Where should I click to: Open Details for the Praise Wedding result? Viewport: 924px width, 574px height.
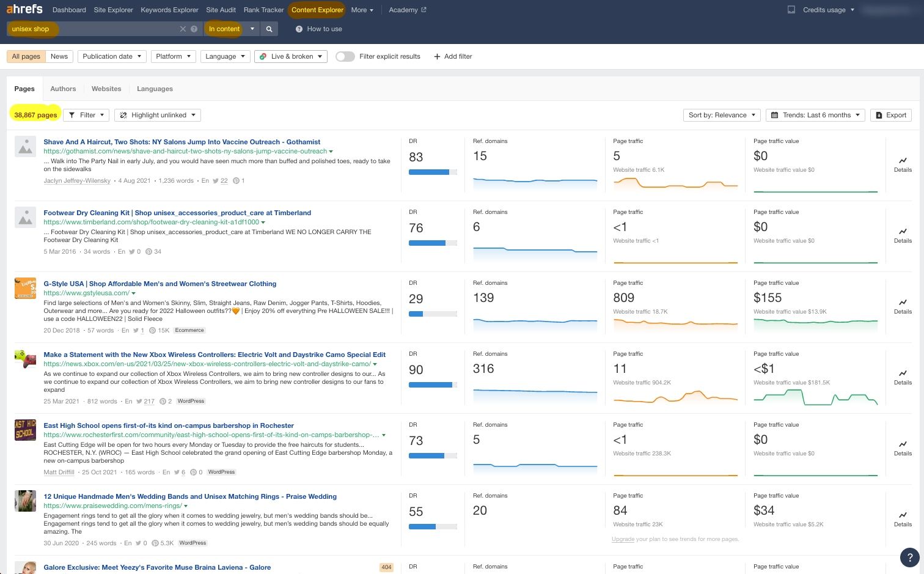pyautogui.click(x=903, y=519)
